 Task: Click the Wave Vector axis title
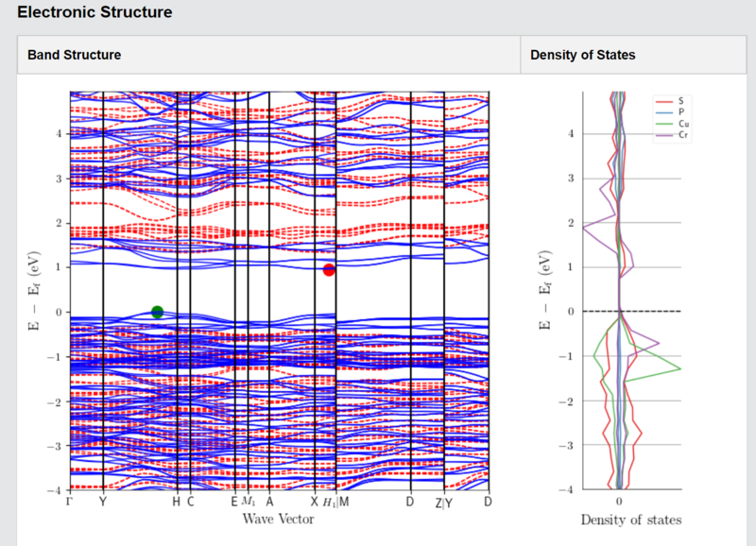[x=278, y=519]
